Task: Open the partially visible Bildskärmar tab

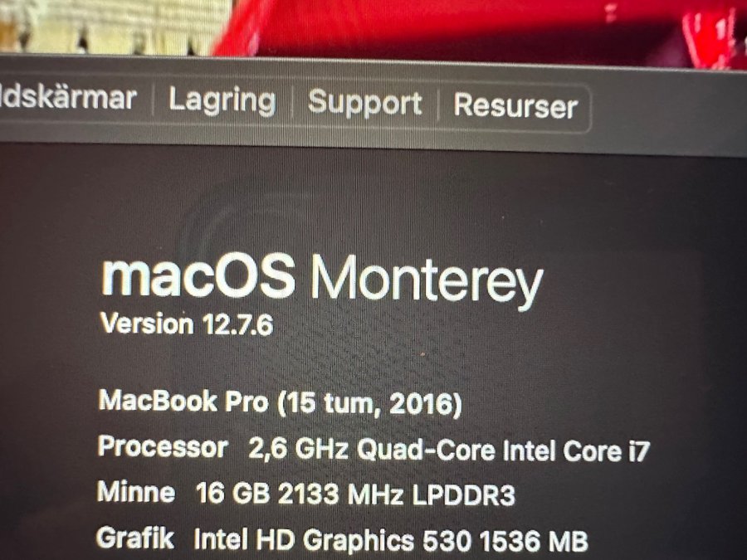Action: pyautogui.click(x=68, y=98)
